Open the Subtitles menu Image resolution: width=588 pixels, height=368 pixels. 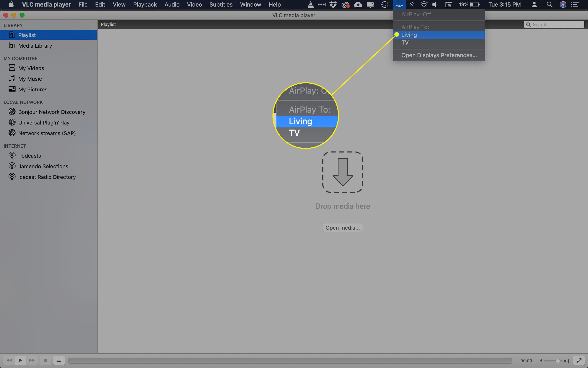[x=221, y=4]
